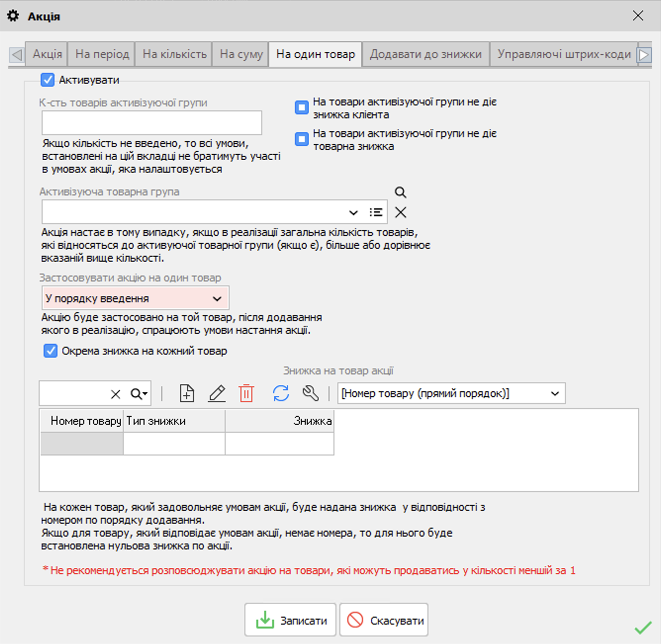Screen dimensions: 661x644
Task: Click the red trash delete icon
Action: tap(246, 394)
